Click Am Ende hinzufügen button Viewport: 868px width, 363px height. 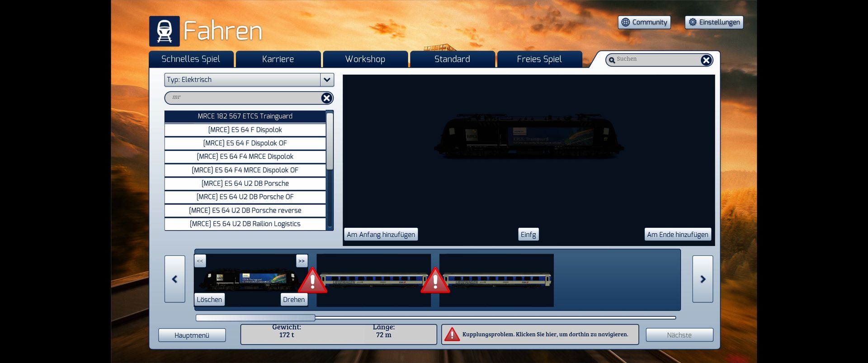click(678, 235)
